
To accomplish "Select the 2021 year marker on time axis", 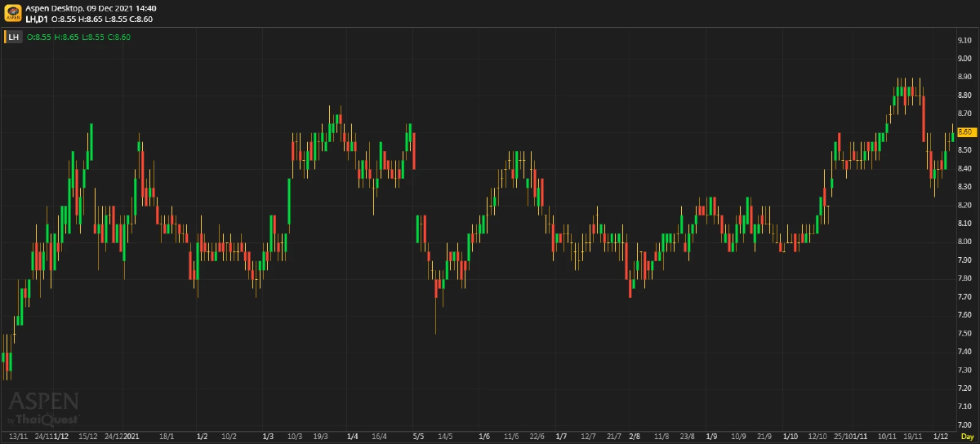I will 131,437.
